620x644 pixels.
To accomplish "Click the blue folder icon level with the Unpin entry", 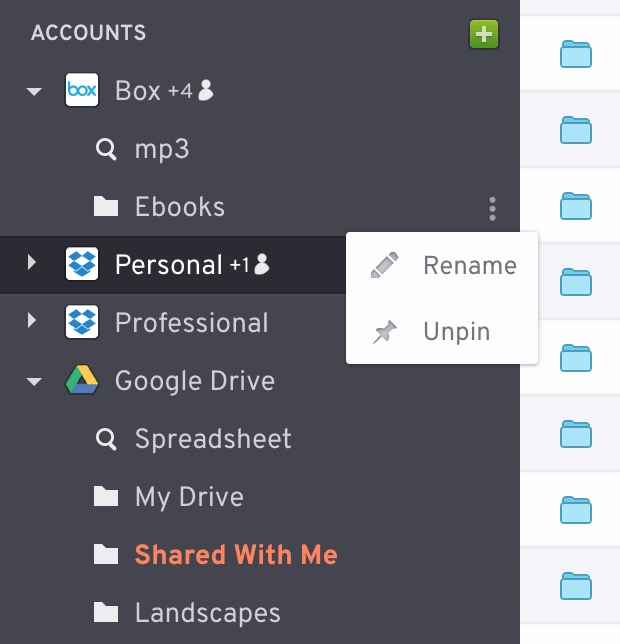I will tap(576, 358).
